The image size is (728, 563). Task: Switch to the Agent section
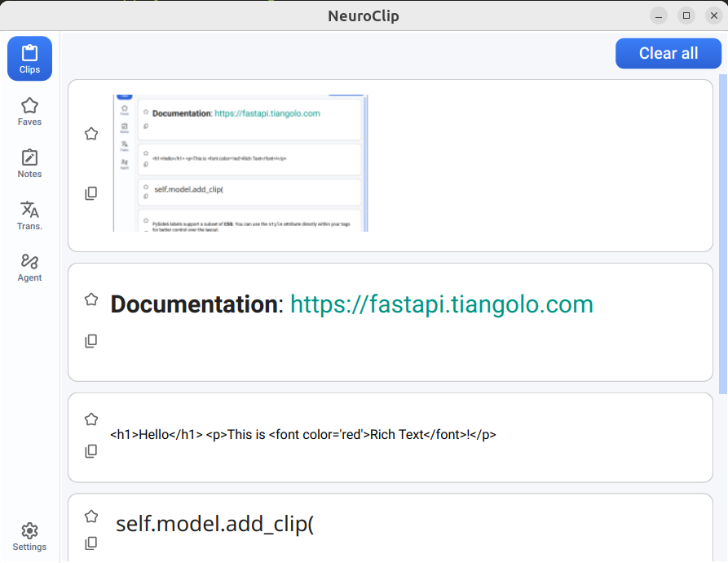29,268
